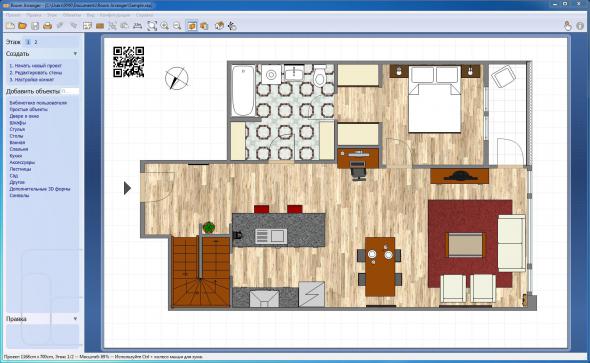Open the Правка menu in menu bar

(34, 15)
